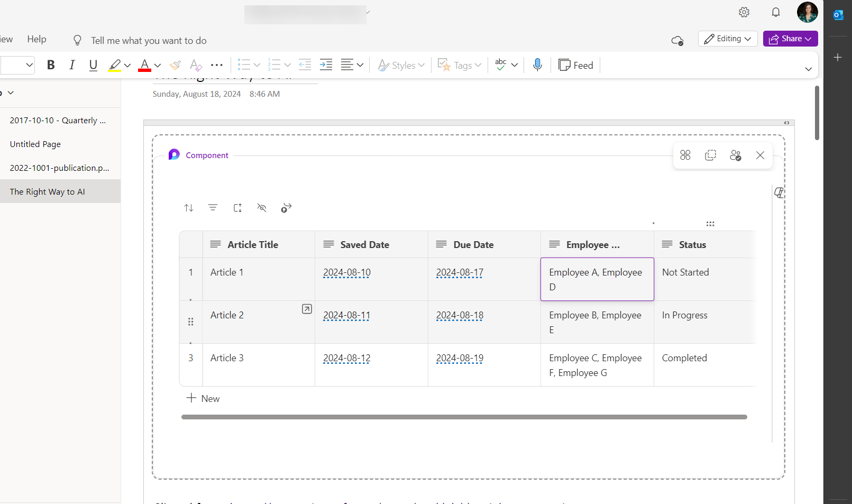852x504 pixels.
Task: Open the Feed panel
Action: [x=576, y=65]
